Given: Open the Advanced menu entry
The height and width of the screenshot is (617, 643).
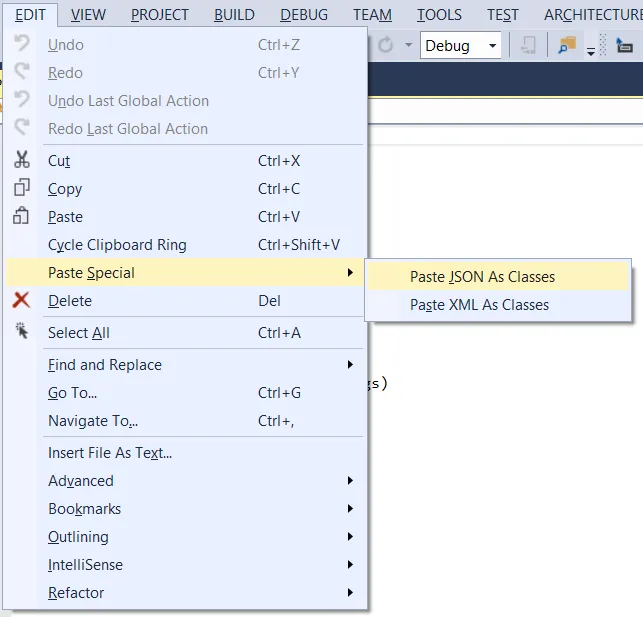Looking at the screenshot, I should pos(186,480).
